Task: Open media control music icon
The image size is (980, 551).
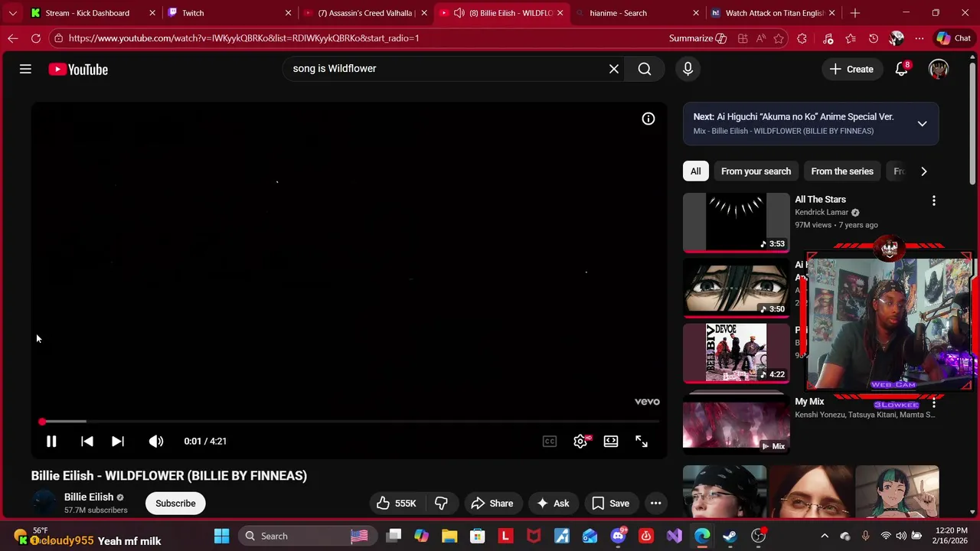Action: (828, 38)
